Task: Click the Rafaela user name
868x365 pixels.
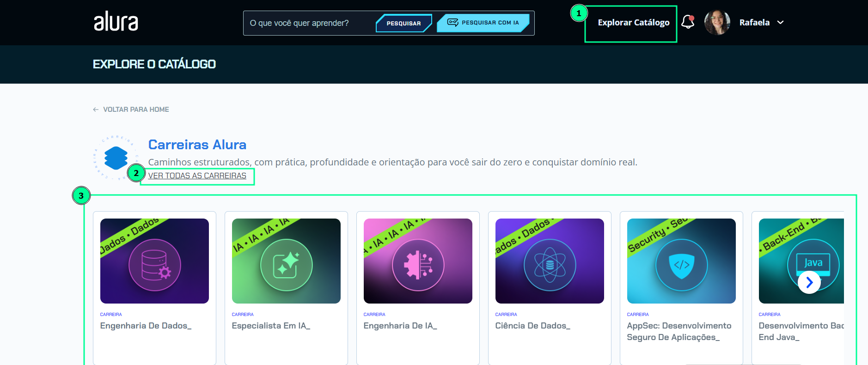Action: [754, 23]
